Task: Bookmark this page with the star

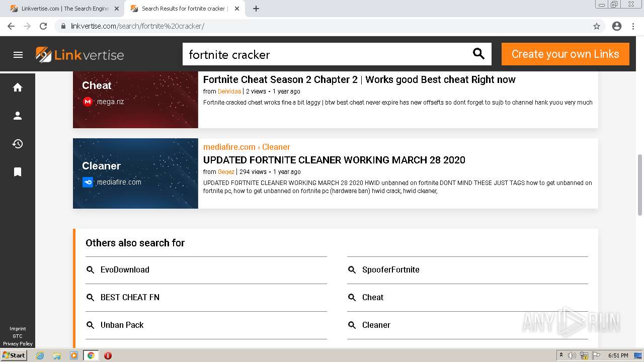Action: coord(597,26)
